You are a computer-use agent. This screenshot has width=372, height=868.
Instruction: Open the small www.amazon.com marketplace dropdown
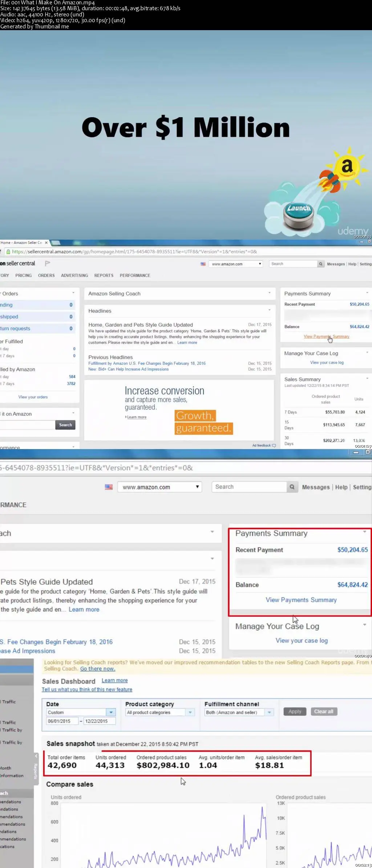pyautogui.click(x=235, y=264)
